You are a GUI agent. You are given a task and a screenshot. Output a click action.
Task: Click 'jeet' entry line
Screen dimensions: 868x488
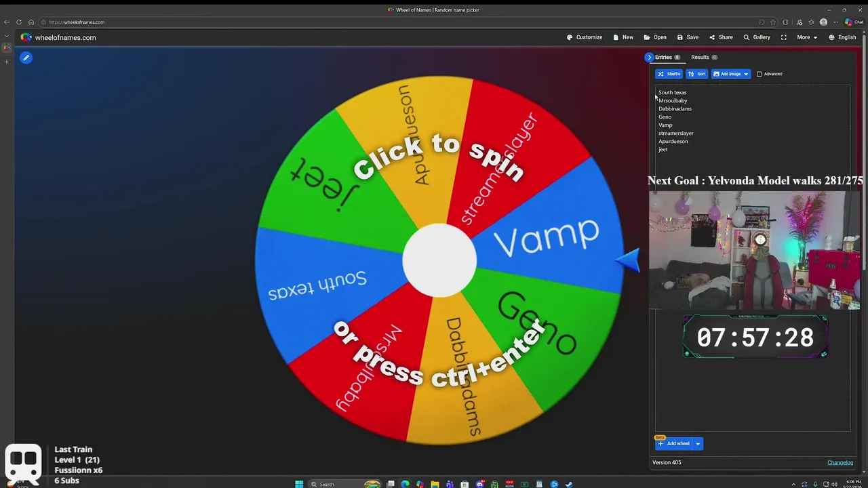[x=663, y=149]
